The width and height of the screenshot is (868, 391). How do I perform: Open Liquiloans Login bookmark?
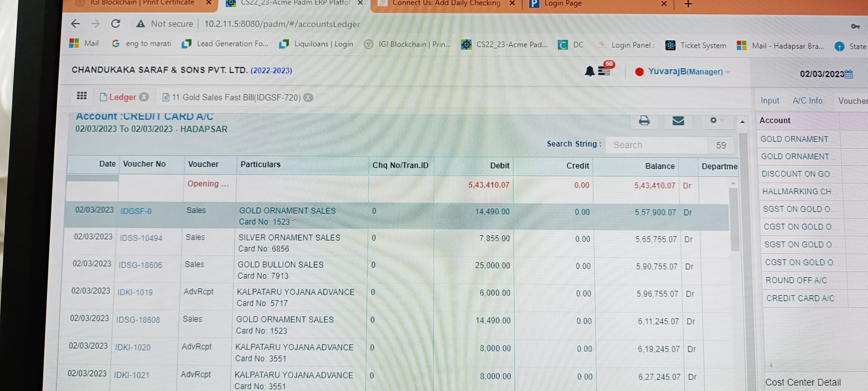316,44
